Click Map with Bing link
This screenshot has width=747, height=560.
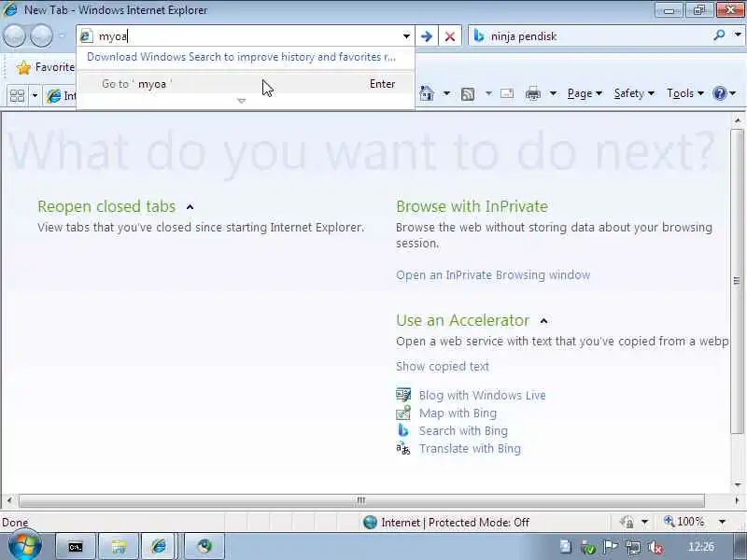[458, 413]
